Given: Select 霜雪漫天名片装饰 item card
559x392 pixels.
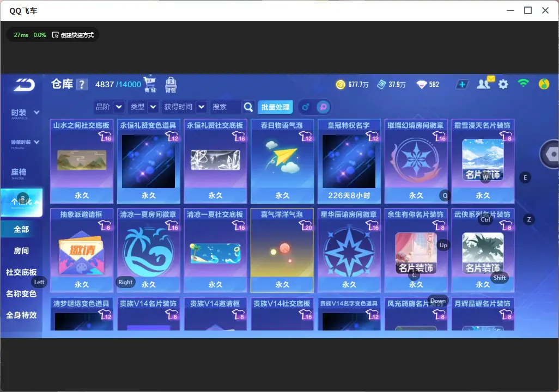Looking at the screenshot, I should [x=483, y=161].
